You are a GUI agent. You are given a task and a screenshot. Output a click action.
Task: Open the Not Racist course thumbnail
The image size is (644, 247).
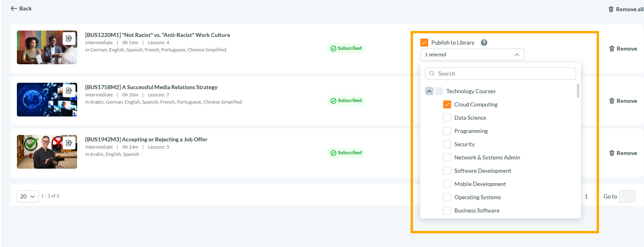[47, 47]
